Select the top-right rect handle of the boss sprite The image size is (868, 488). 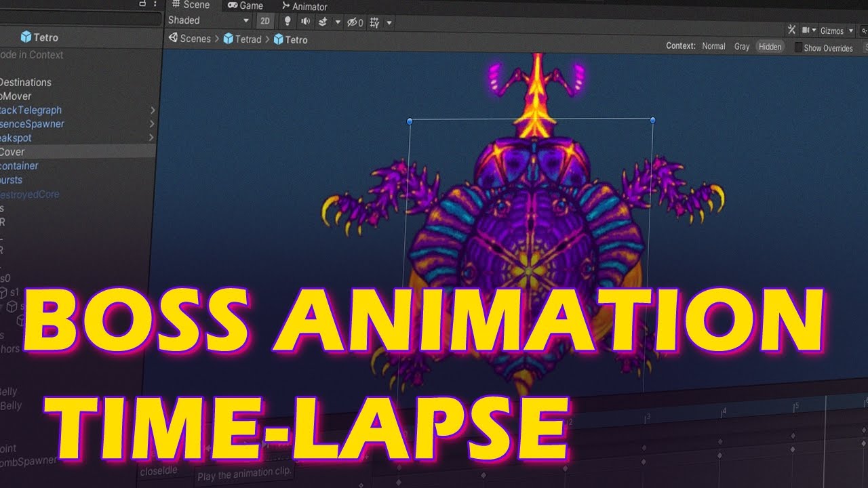click(x=652, y=120)
